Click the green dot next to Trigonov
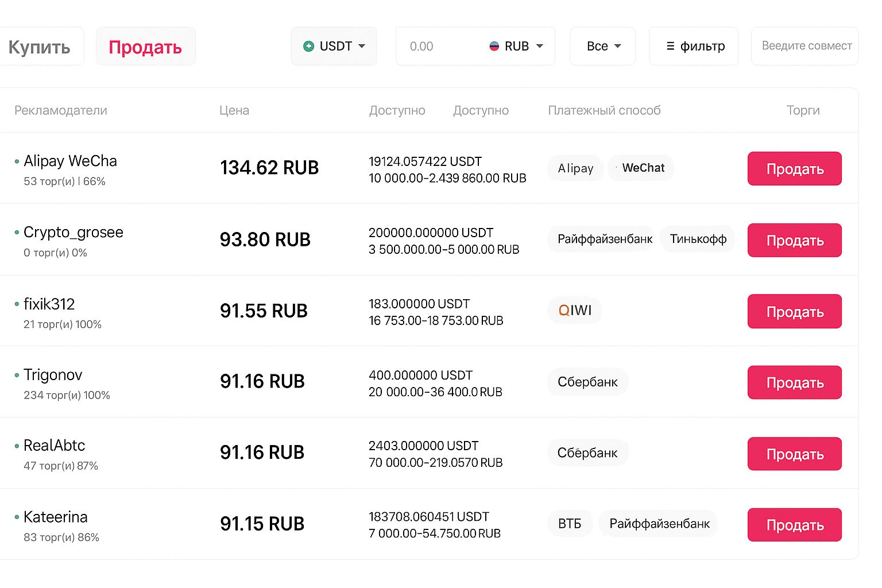 (x=16, y=375)
